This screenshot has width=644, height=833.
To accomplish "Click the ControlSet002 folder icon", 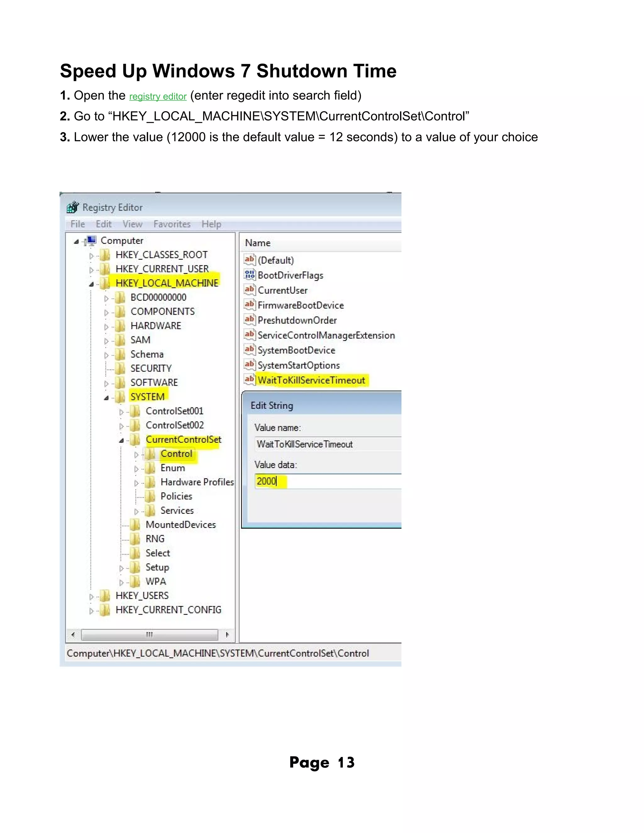I will [135, 425].
